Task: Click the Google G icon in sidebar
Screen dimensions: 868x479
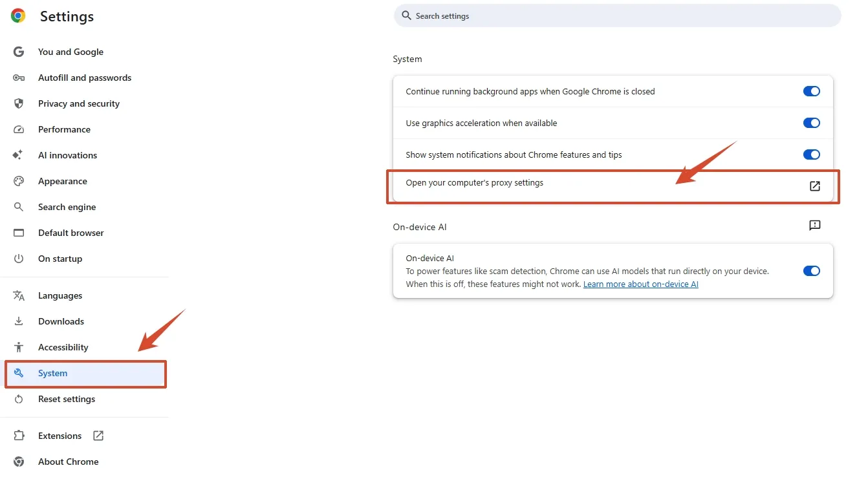Action: tap(19, 52)
